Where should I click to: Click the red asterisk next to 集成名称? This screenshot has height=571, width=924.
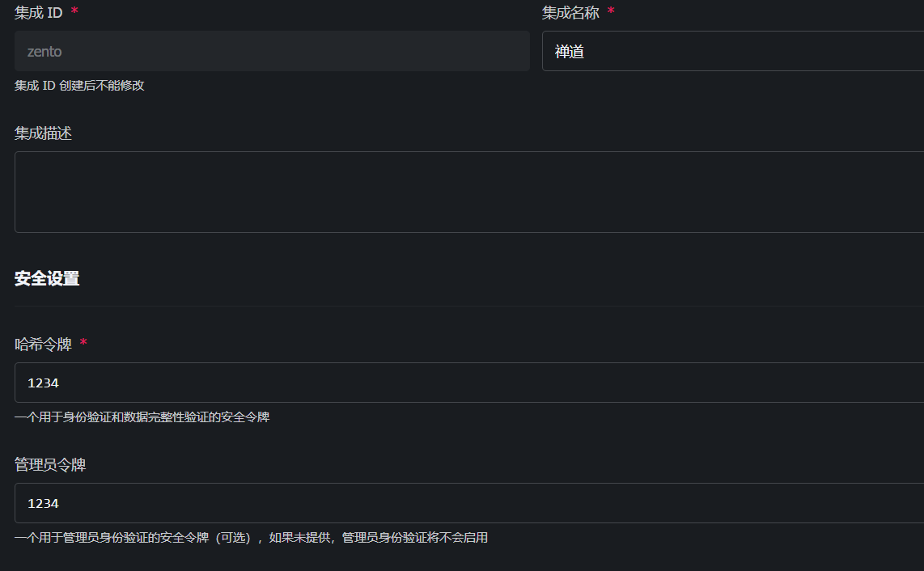[x=611, y=10]
